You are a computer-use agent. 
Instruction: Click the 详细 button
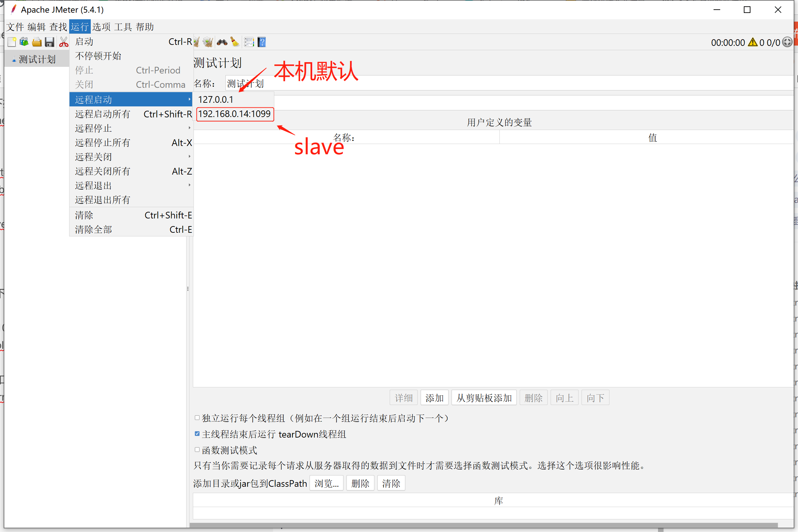[x=403, y=397]
